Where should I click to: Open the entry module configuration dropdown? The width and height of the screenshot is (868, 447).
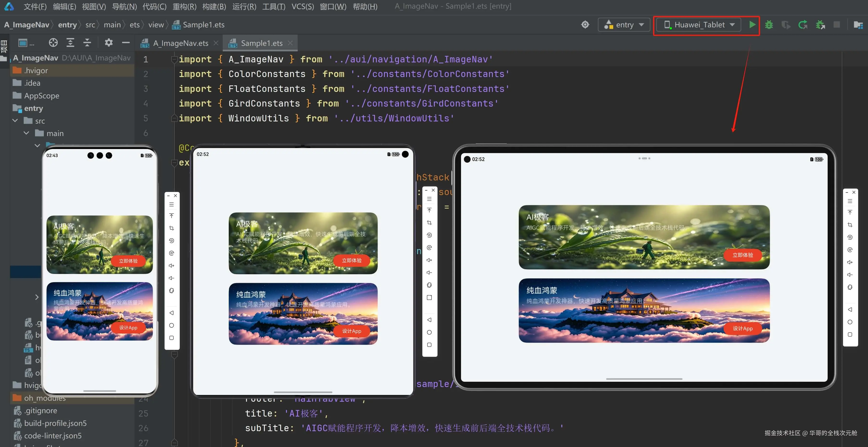624,24
